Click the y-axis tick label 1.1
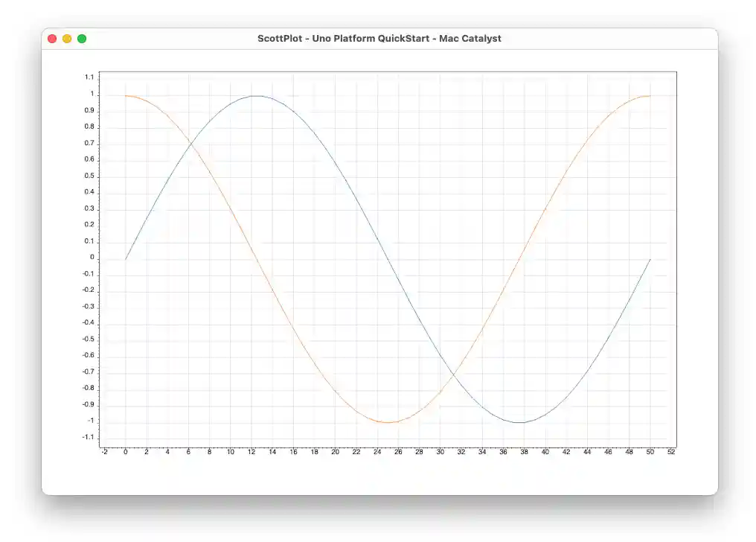The height and width of the screenshot is (542, 756). pos(89,77)
